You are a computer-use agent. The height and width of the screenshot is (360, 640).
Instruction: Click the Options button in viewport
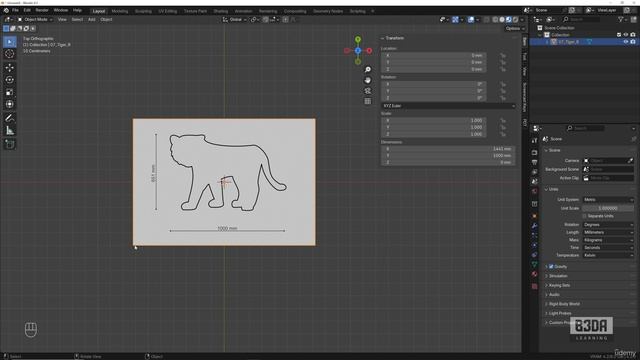[x=515, y=29]
